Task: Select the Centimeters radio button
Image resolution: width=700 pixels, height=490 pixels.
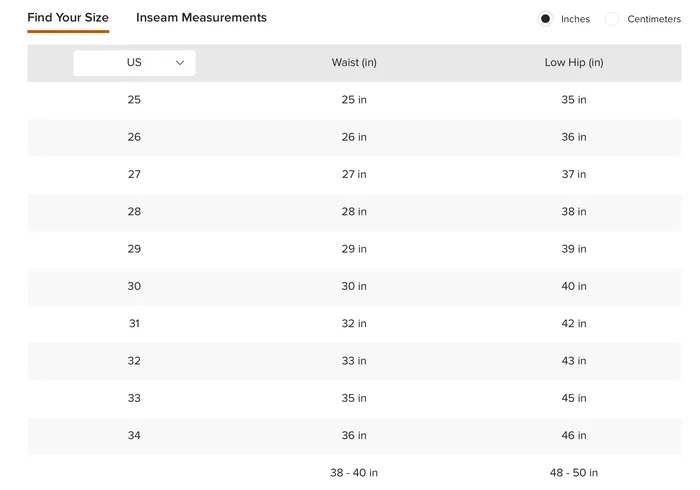Action: [612, 19]
